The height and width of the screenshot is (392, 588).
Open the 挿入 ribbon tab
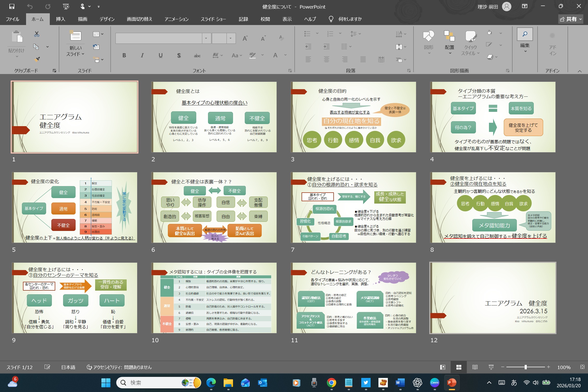60,19
